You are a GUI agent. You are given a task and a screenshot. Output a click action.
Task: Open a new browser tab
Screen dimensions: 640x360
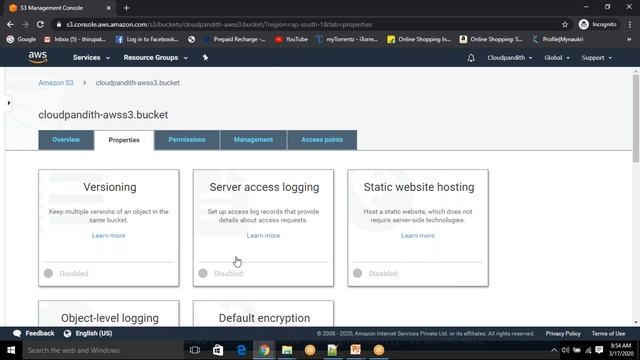point(127,8)
